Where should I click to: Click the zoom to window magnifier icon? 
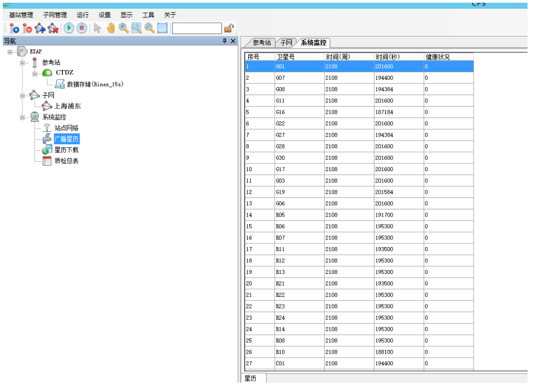[x=137, y=28]
